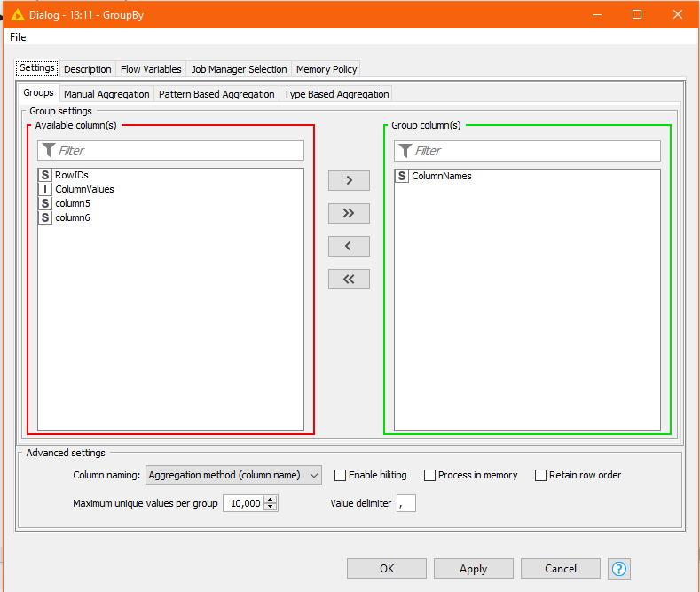Viewport: 700px width, 592px height.
Task: Click the Cancel button
Action: tap(561, 569)
